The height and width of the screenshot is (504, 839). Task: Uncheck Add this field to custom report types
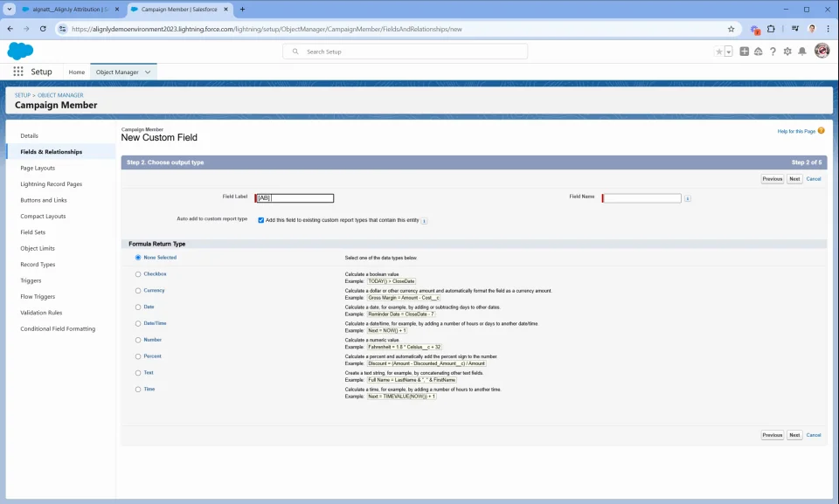pos(261,220)
